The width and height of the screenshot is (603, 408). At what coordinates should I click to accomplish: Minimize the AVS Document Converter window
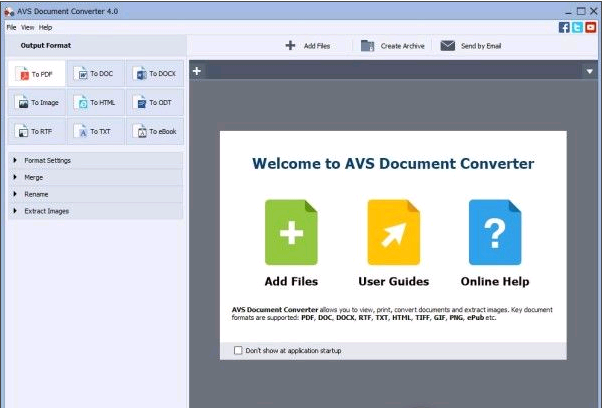tap(568, 12)
